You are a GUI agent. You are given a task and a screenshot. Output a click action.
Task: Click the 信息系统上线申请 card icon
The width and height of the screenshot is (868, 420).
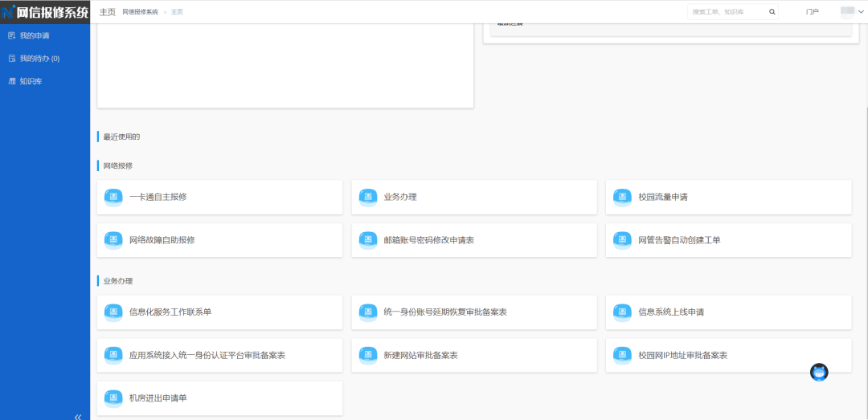(x=622, y=312)
